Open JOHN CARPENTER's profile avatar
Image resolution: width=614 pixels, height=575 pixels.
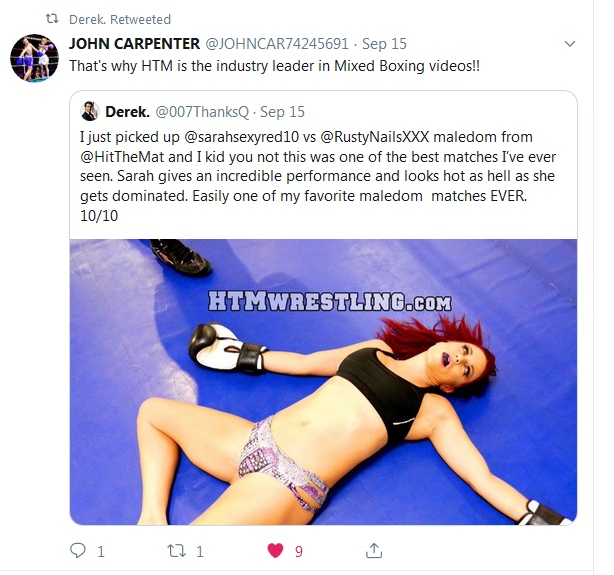(x=34, y=58)
